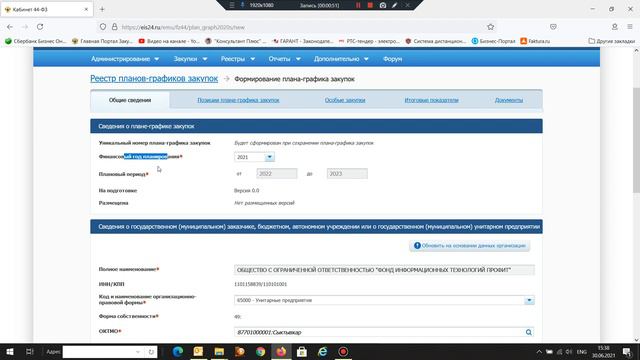Open Chrome from the taskbar

[x=260, y=351]
